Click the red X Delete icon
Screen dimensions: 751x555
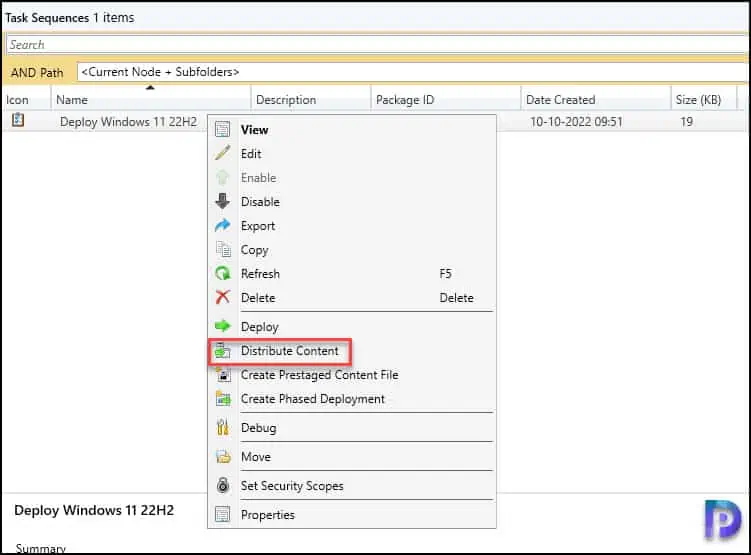(x=222, y=297)
